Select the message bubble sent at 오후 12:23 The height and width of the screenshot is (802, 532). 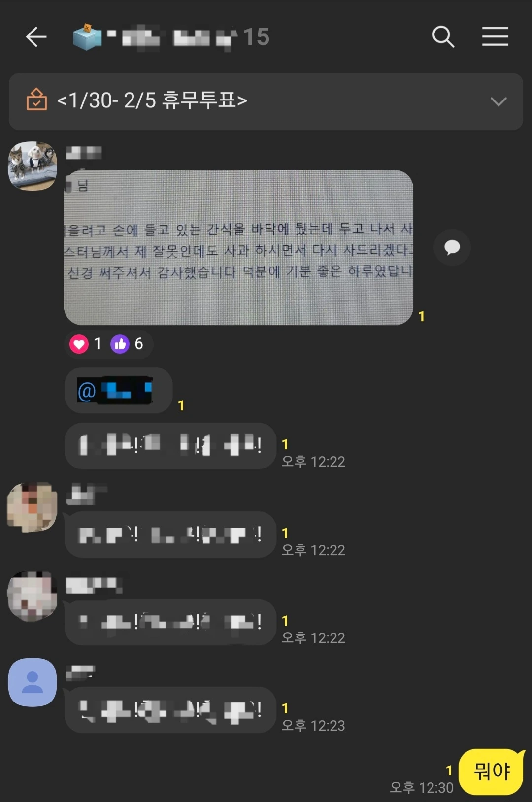coord(170,710)
